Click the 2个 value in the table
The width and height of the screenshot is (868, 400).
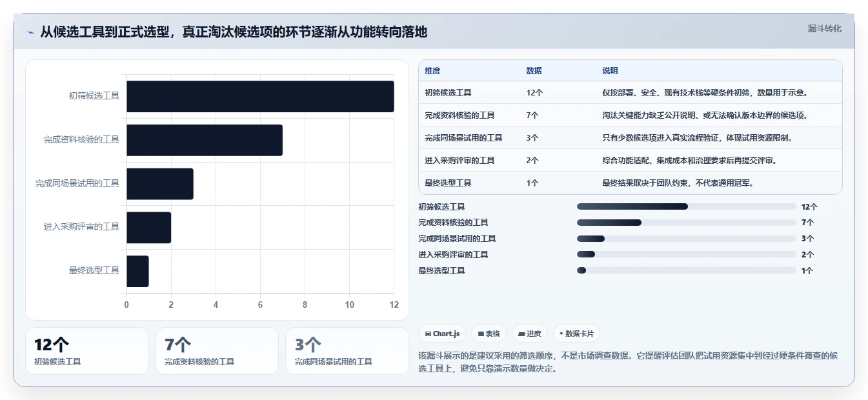pyautogui.click(x=532, y=161)
